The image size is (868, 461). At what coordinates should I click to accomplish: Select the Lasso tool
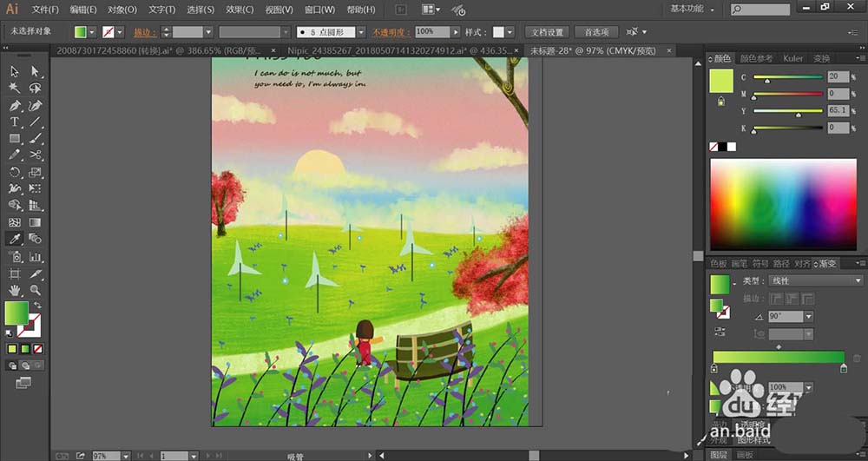point(36,89)
